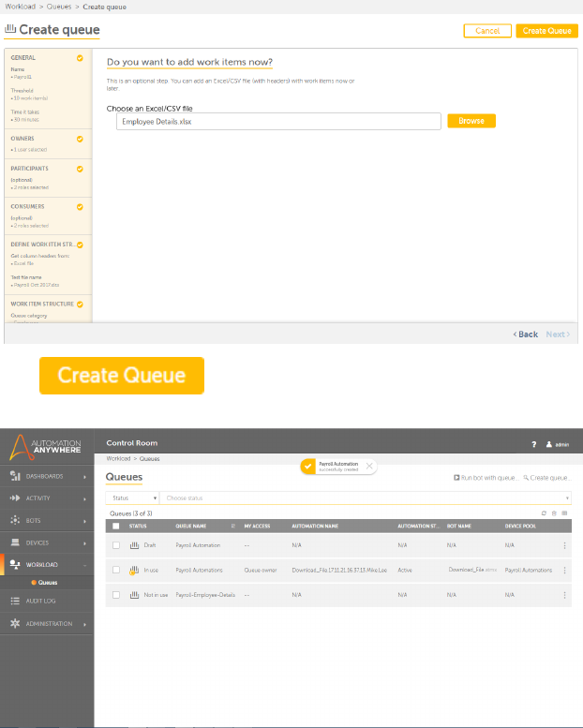
Task: Go Back in the wizard
Action: pyautogui.click(x=526, y=334)
